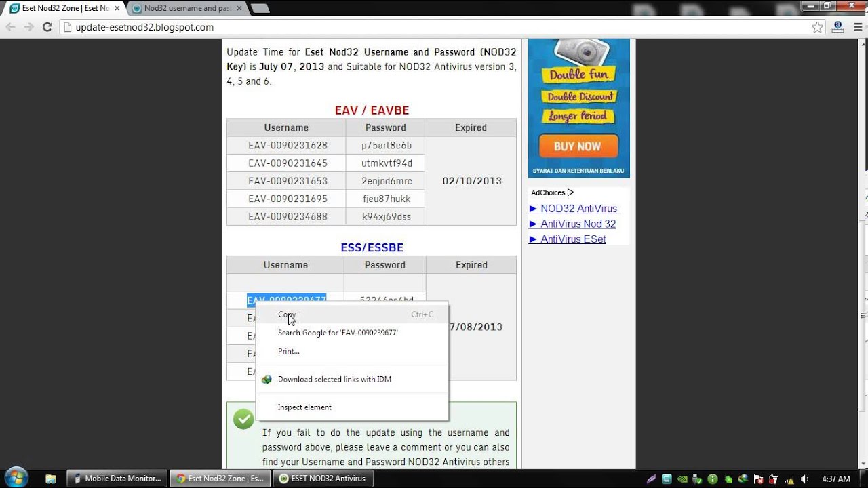This screenshot has width=868, height=488.
Task: Bookmark this page with the star icon
Action: pos(817,27)
